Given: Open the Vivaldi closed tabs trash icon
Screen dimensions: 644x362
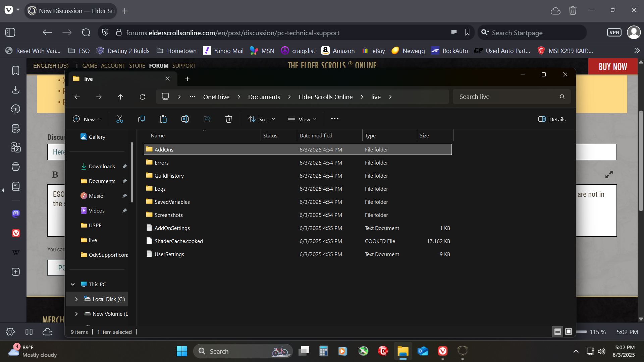Looking at the screenshot, I should 573,11.
